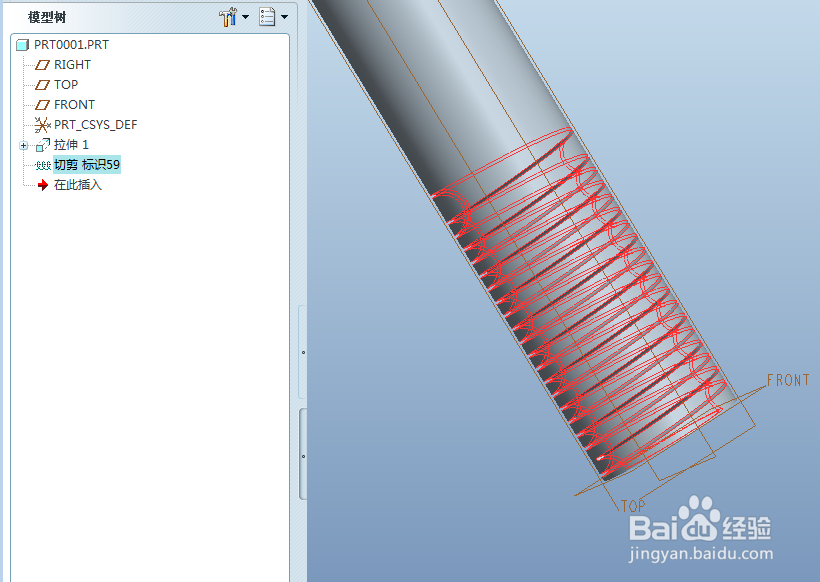Select FRONT datum plane in tree
The height and width of the screenshot is (582, 820).
coord(74,105)
